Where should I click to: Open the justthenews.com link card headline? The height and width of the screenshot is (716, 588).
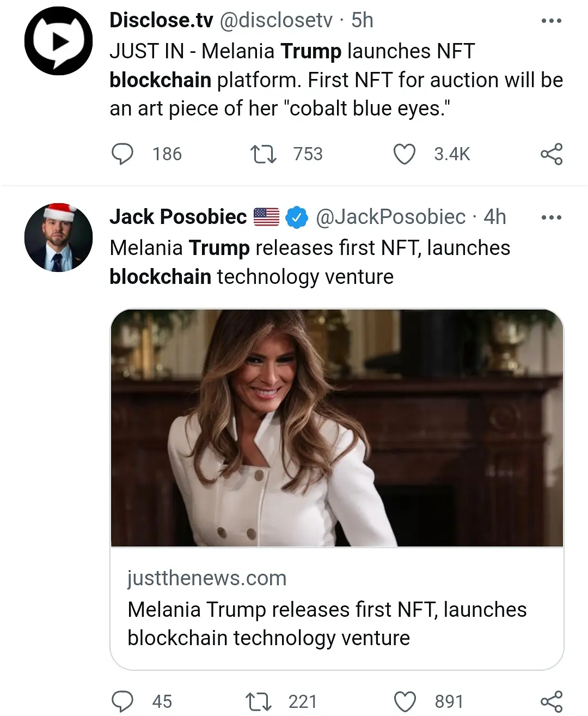pos(327,623)
